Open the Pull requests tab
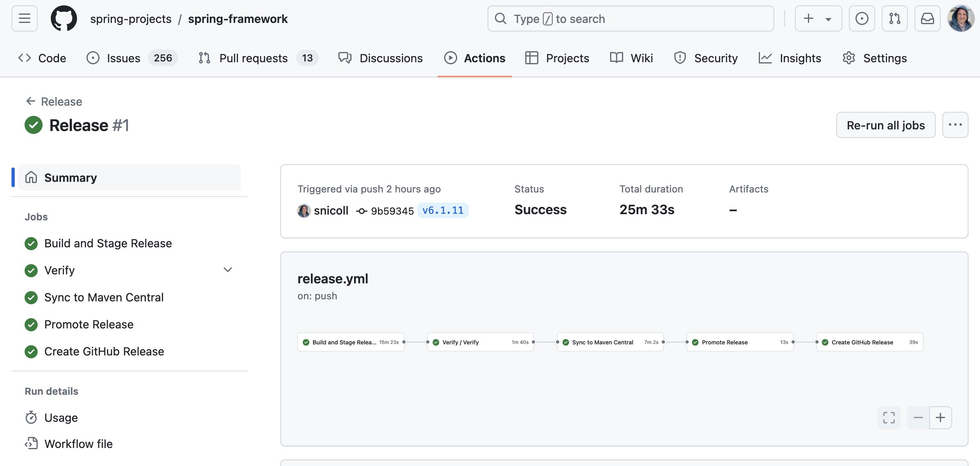This screenshot has width=980, height=466. coord(258,58)
